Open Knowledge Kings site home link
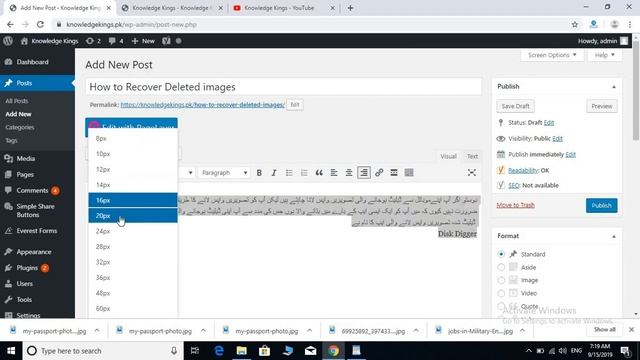 [49, 41]
